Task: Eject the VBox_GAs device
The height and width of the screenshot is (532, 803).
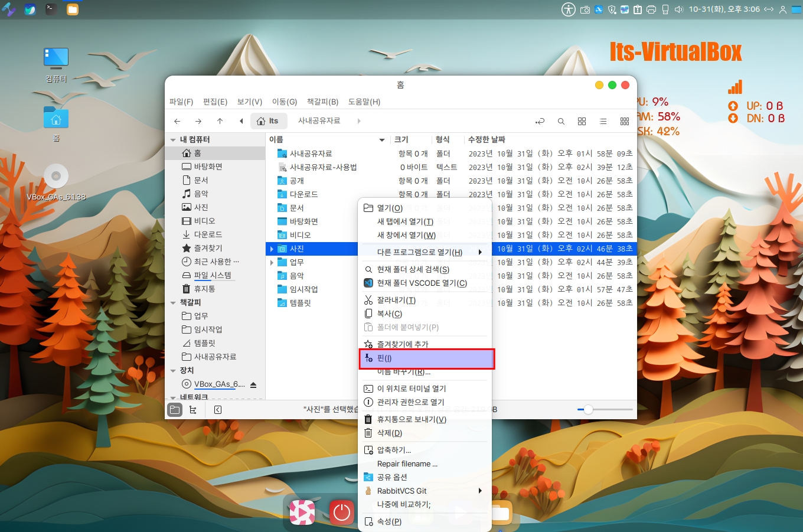Action: pos(253,385)
